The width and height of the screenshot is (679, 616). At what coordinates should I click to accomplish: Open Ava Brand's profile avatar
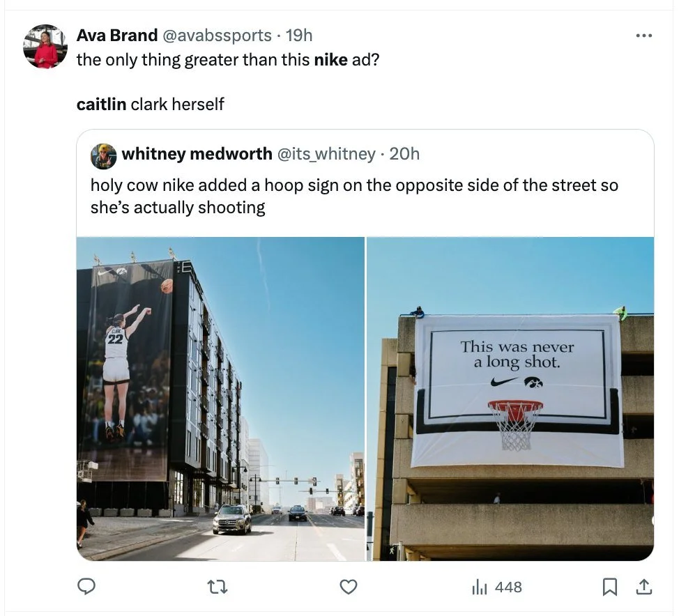pos(45,47)
